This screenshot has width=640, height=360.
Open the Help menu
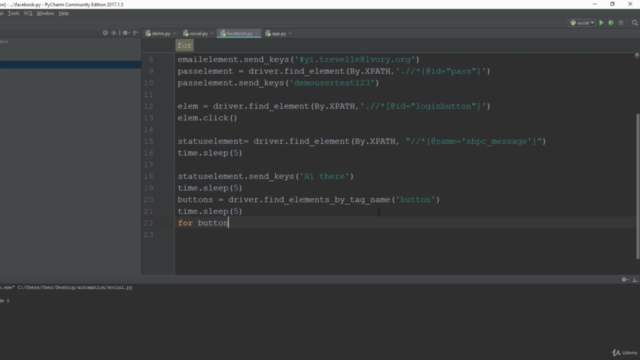click(64, 13)
